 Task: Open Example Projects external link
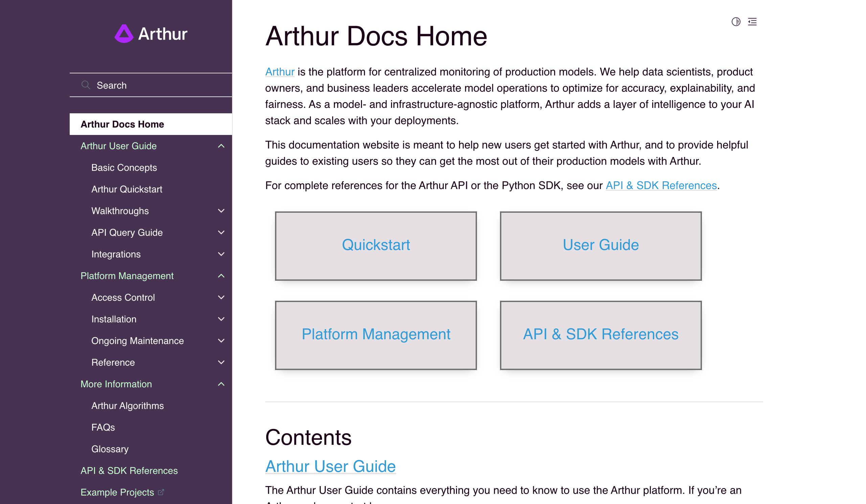(x=117, y=492)
